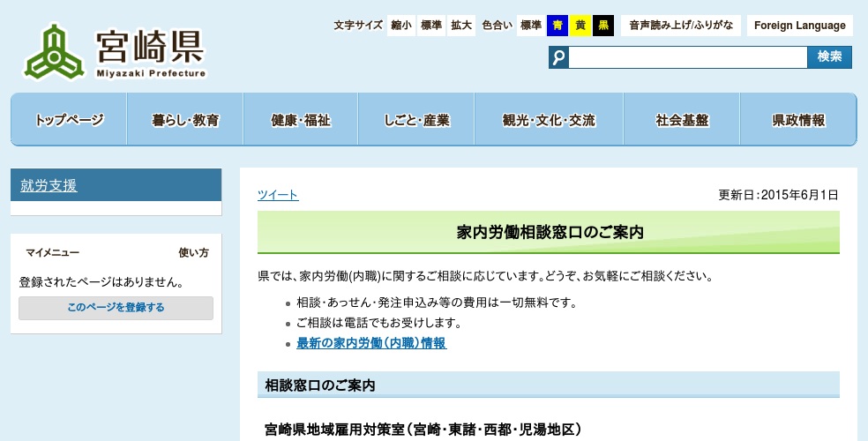Set text size to 標準
Screen dimensions: 868x441
[431, 26]
